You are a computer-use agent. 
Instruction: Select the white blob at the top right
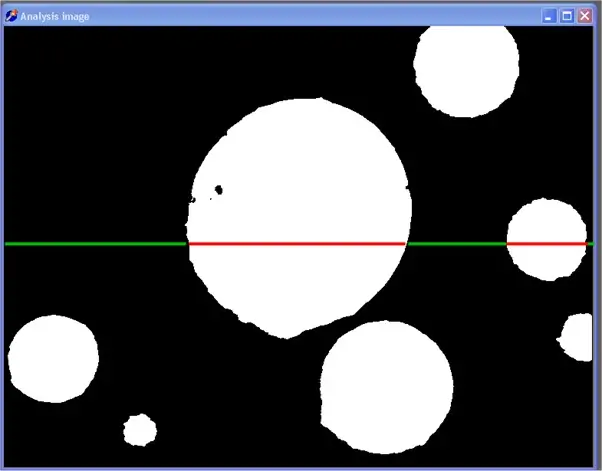tap(466, 68)
